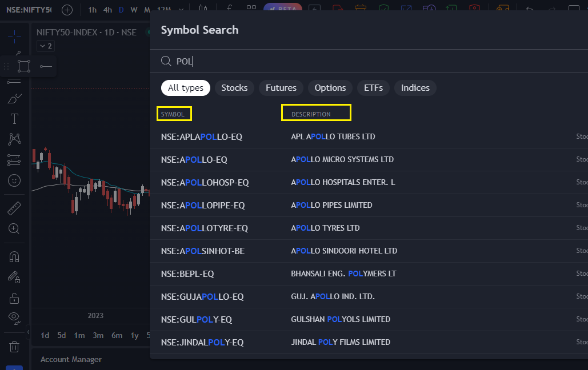Select the All types filter
Image resolution: width=588 pixels, height=370 pixels.
pyautogui.click(x=186, y=88)
